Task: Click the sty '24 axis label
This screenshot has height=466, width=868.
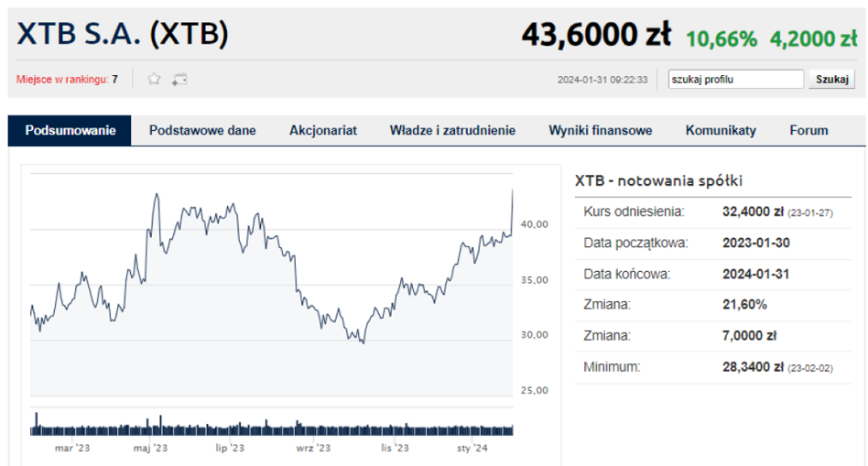Action: point(472,448)
